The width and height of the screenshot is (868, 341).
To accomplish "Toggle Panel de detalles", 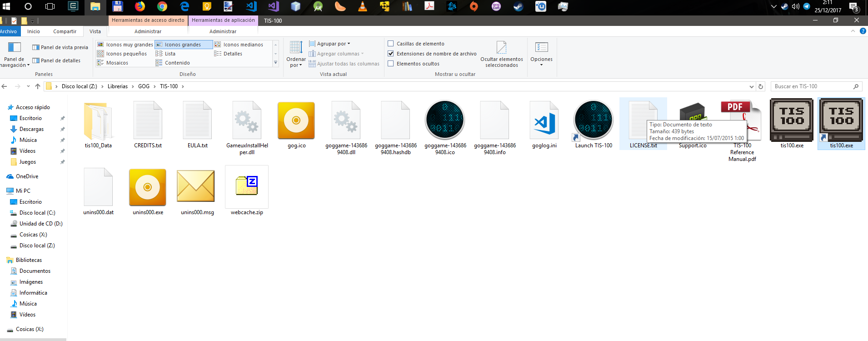I will (56, 60).
